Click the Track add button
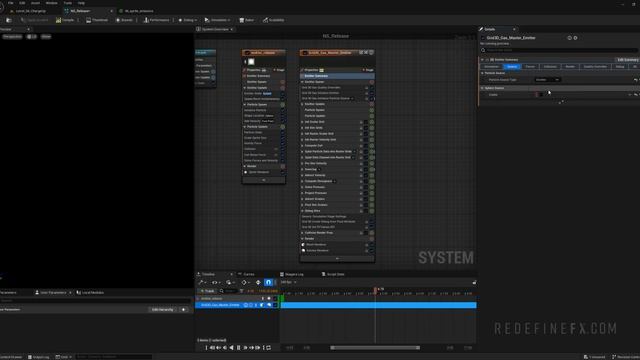Viewport: 640px width, 360px height. tap(207, 291)
